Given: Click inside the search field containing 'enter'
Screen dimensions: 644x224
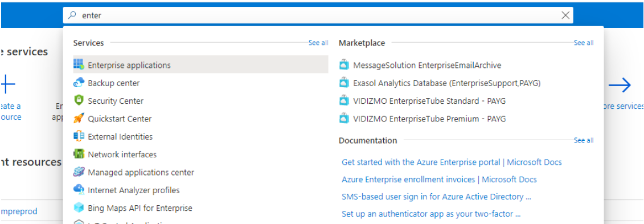Looking at the screenshot, I should click(318, 15).
